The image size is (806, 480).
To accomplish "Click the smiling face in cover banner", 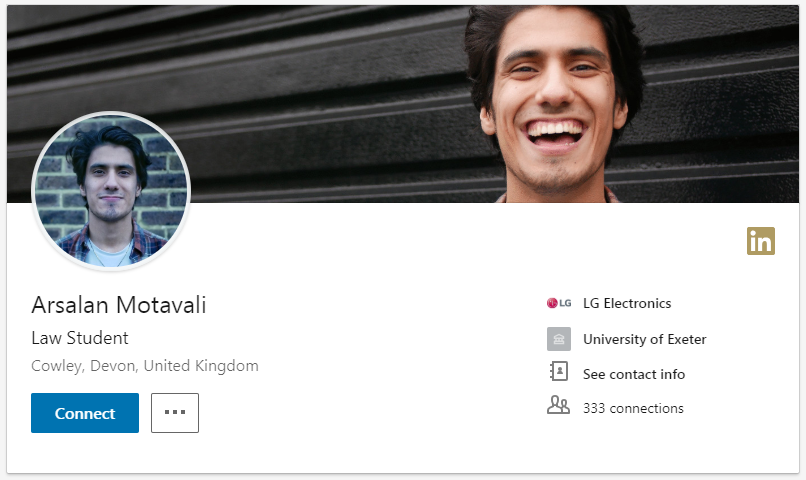I will (554, 98).
